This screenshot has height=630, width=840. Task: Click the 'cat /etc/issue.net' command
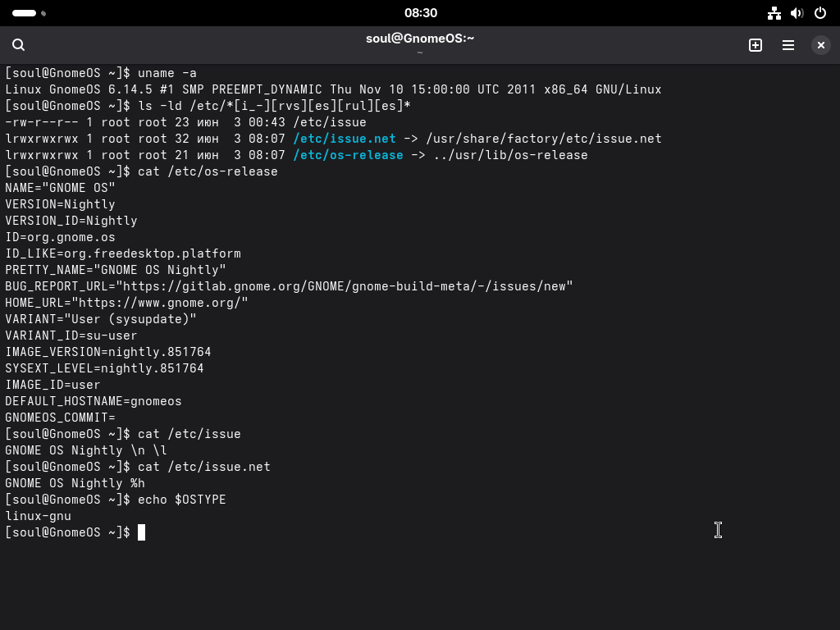[204, 467]
